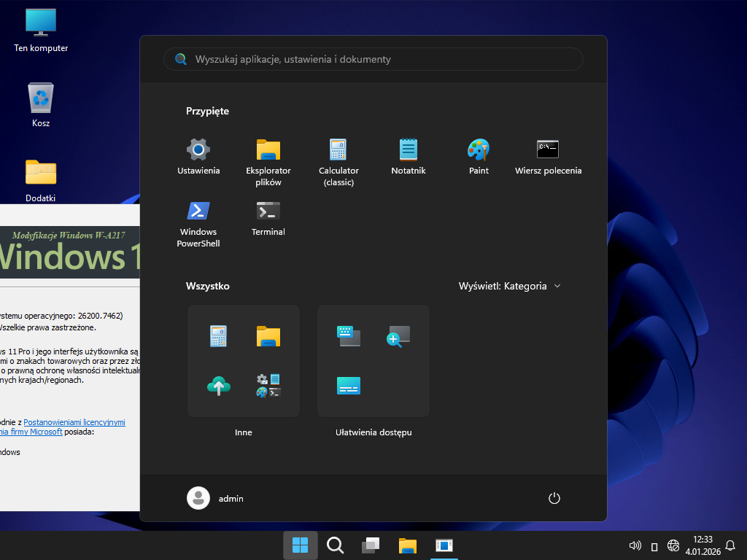Click the search apps input field
This screenshot has height=560, width=747.
(373, 59)
